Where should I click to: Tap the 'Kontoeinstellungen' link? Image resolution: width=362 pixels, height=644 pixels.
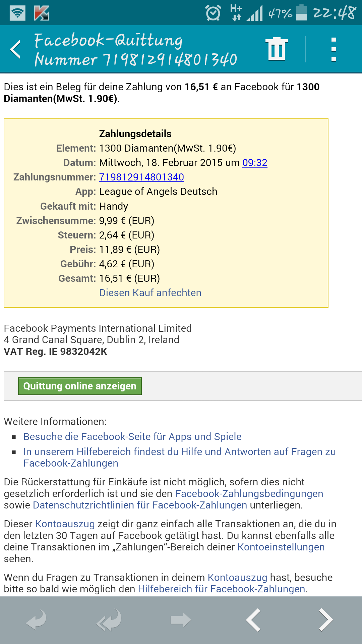(x=281, y=547)
